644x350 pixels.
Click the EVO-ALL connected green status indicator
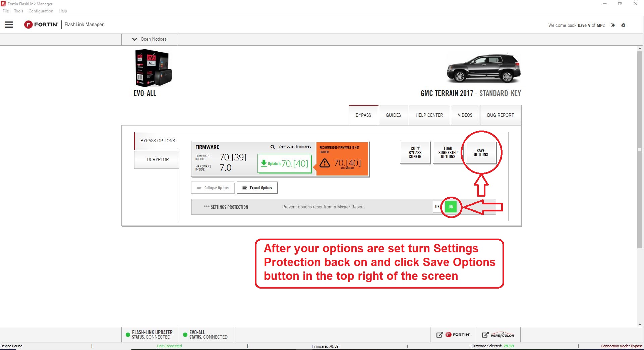click(x=185, y=335)
